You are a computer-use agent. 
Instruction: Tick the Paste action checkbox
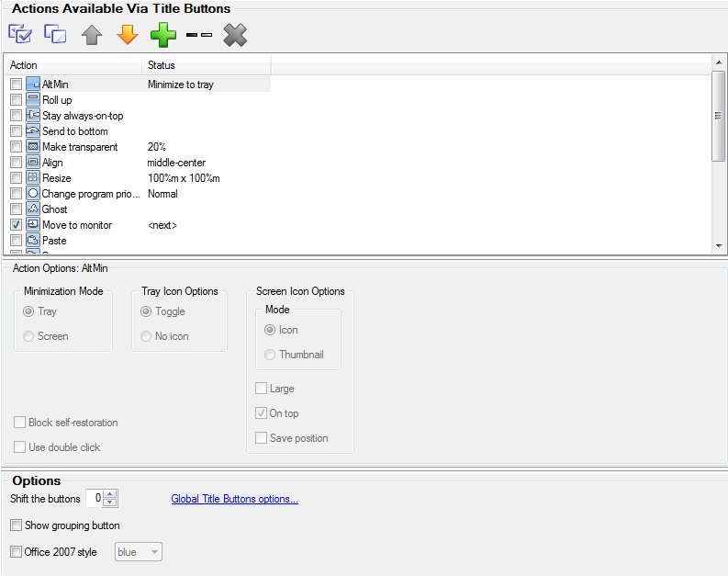pyautogui.click(x=17, y=240)
